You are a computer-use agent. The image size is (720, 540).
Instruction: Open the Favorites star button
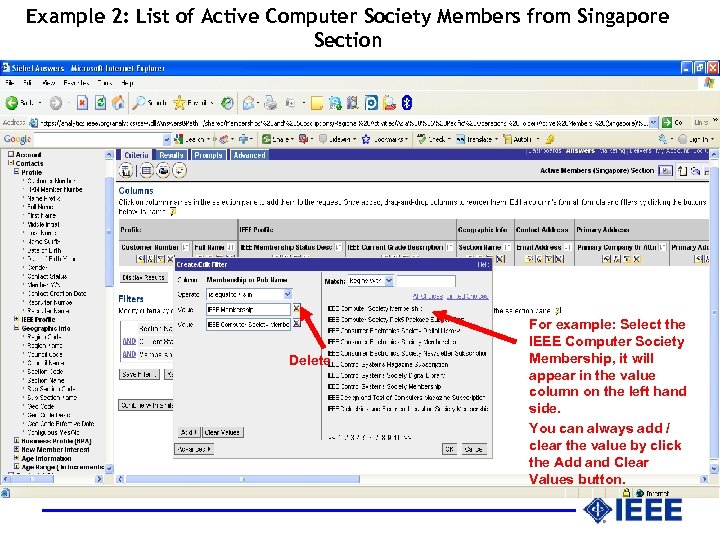click(x=179, y=103)
